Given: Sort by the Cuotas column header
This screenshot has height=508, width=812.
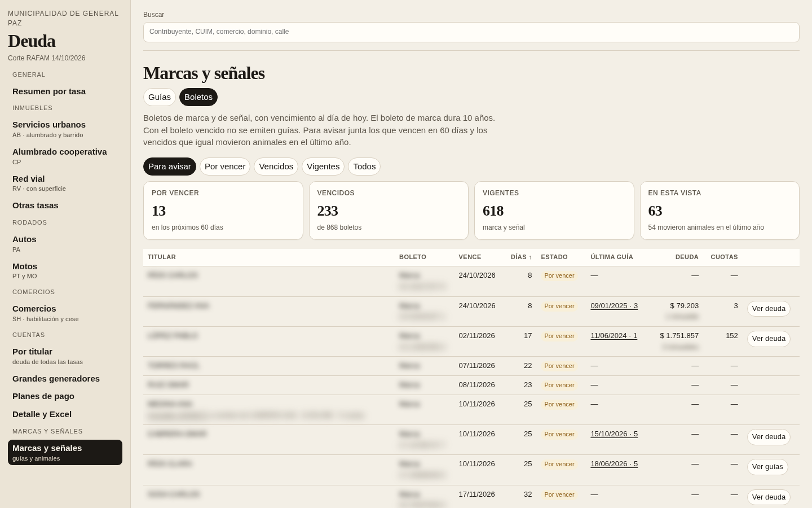Looking at the screenshot, I should click(x=724, y=257).
